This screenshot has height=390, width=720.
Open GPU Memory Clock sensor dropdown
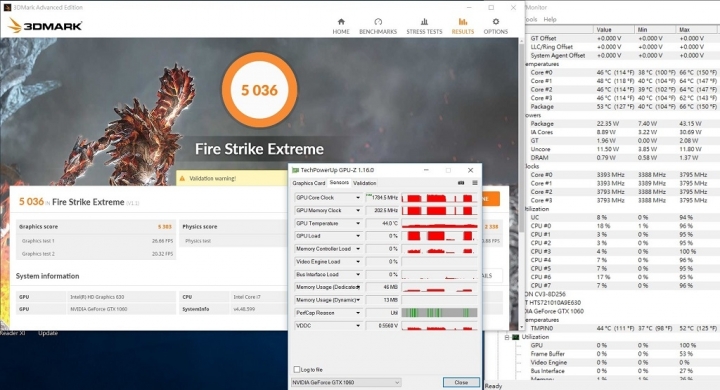pyautogui.click(x=358, y=210)
